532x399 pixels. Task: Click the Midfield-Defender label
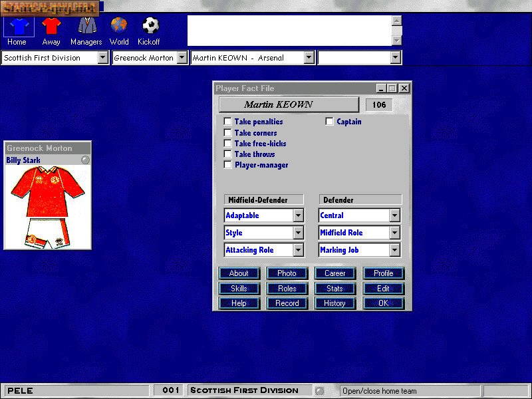coord(263,200)
